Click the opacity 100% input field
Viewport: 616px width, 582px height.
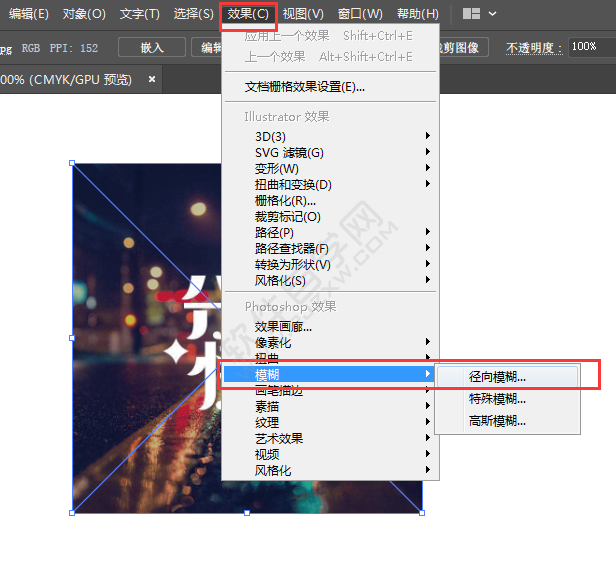(592, 47)
